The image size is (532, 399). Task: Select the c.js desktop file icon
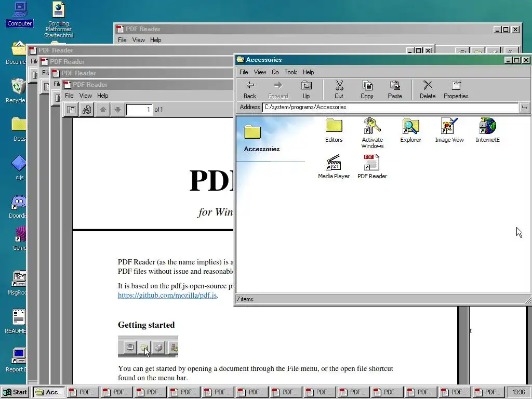[19, 168]
